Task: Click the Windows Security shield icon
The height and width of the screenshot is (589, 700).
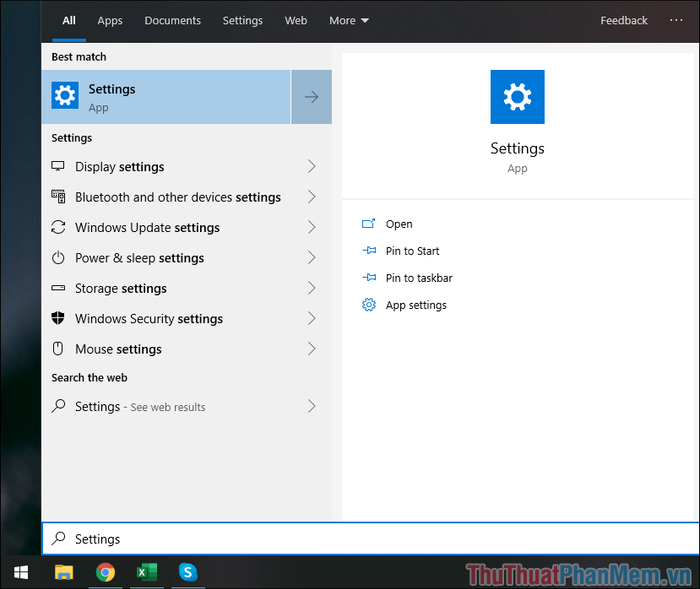Action: coord(58,318)
